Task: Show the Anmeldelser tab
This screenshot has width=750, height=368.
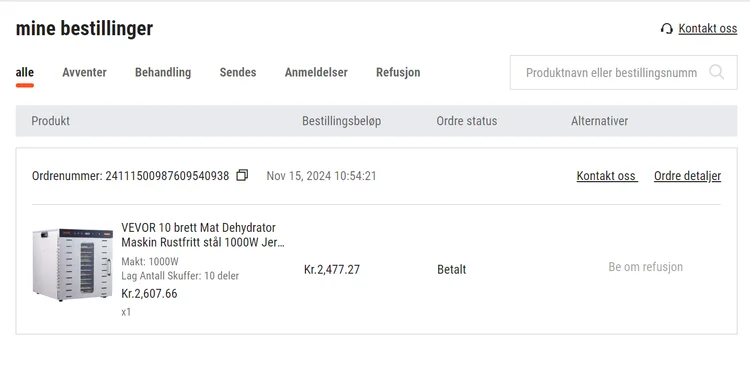Action: tap(316, 72)
